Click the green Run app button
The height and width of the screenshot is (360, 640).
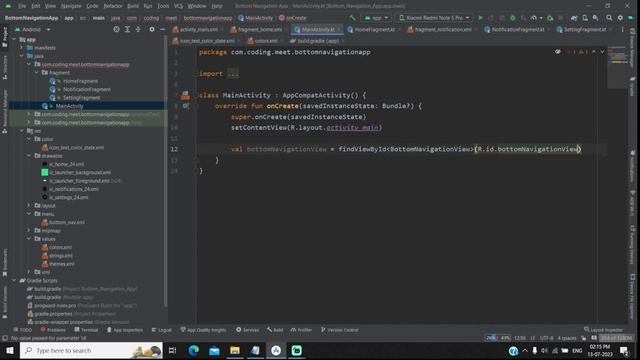[480, 18]
